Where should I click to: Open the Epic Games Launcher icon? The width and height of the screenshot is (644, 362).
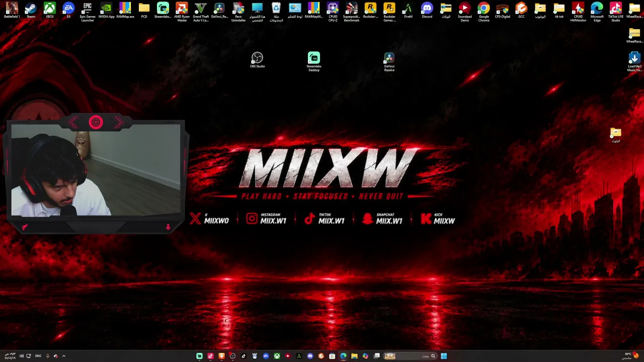(x=88, y=12)
